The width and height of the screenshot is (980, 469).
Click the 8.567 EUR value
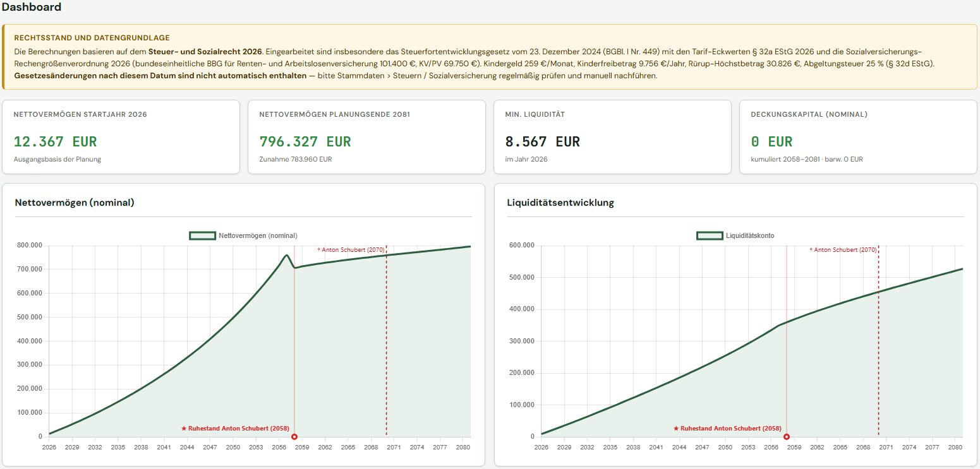point(543,141)
